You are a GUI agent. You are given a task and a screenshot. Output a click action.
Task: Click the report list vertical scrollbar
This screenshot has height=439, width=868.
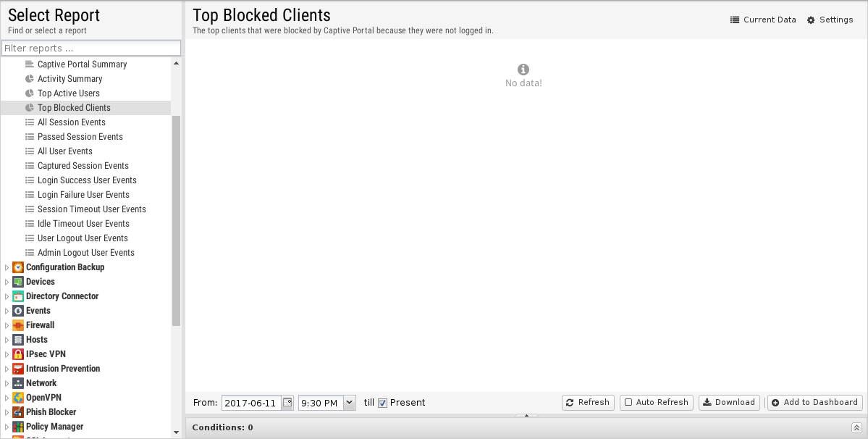176,220
